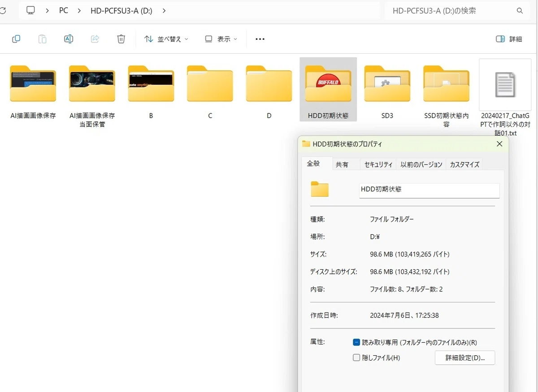The height and width of the screenshot is (392, 538).
Task: Click the Copy icon in the toolbar
Action: pos(16,39)
